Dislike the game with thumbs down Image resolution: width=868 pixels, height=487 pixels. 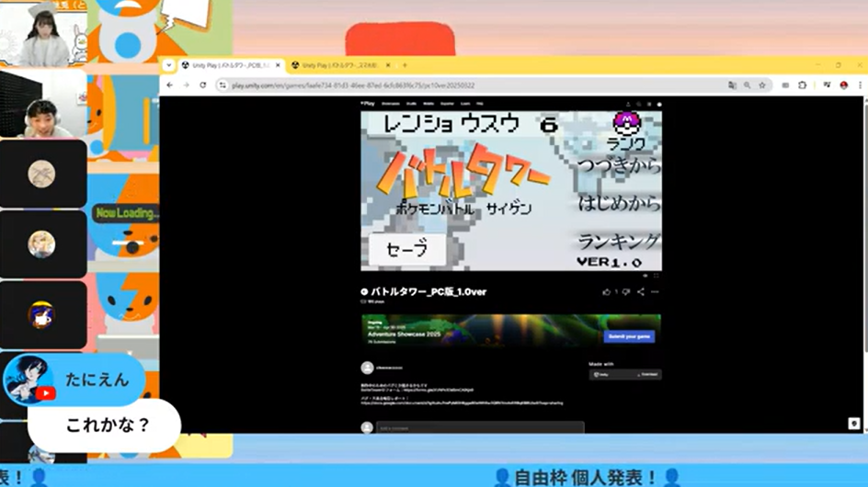626,291
